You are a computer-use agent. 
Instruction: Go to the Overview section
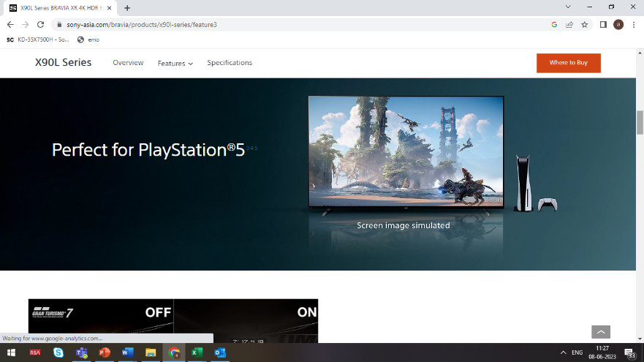tap(128, 63)
